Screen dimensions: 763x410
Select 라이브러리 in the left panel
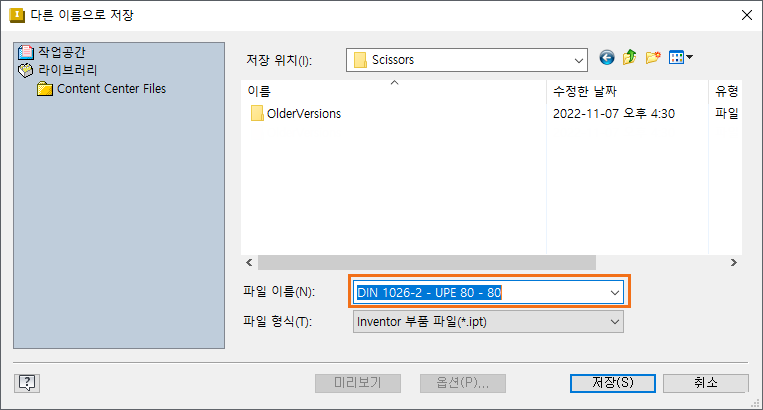(57, 70)
